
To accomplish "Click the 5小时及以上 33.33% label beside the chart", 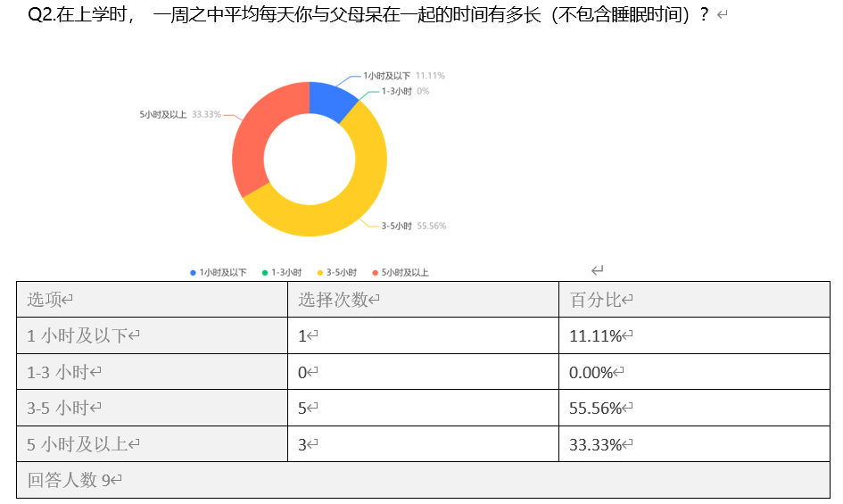I will coord(180,114).
